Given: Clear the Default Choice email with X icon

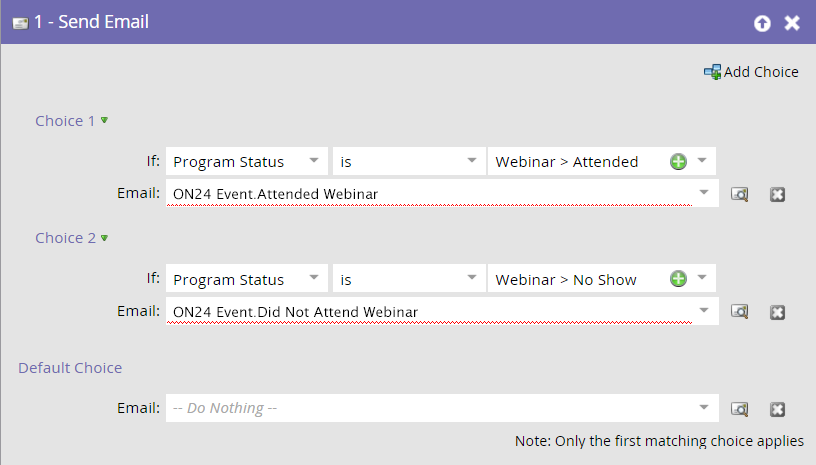Looking at the screenshot, I should point(777,409).
